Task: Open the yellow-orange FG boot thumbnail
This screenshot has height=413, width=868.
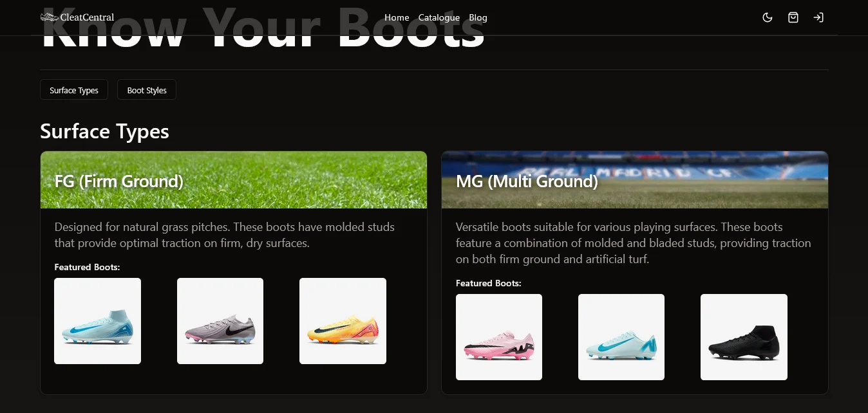Action: pyautogui.click(x=343, y=321)
